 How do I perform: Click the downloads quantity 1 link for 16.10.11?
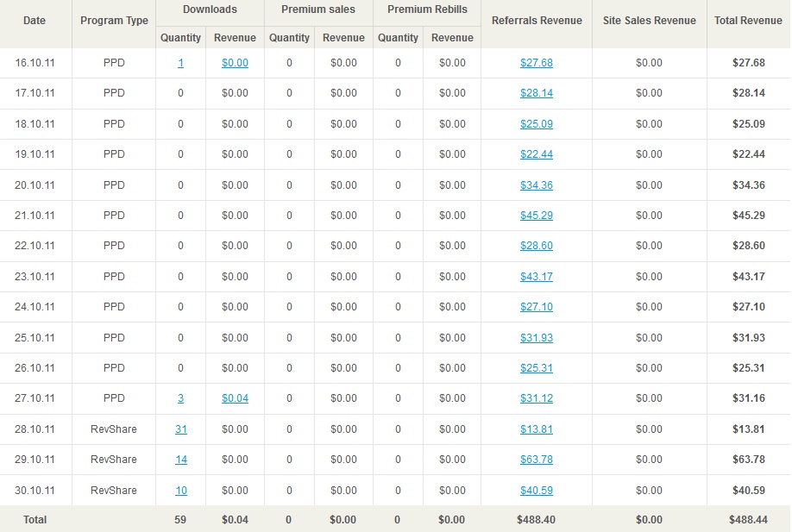tap(180, 63)
